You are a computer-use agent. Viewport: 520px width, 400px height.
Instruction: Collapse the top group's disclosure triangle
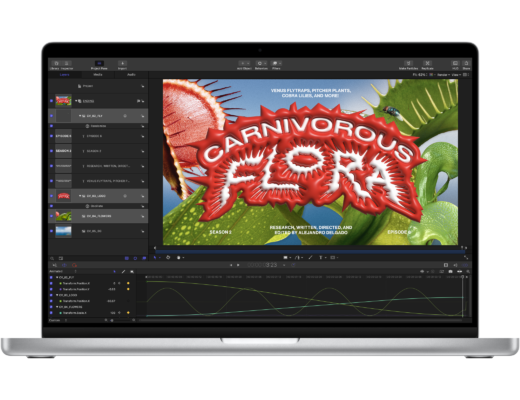[76, 101]
